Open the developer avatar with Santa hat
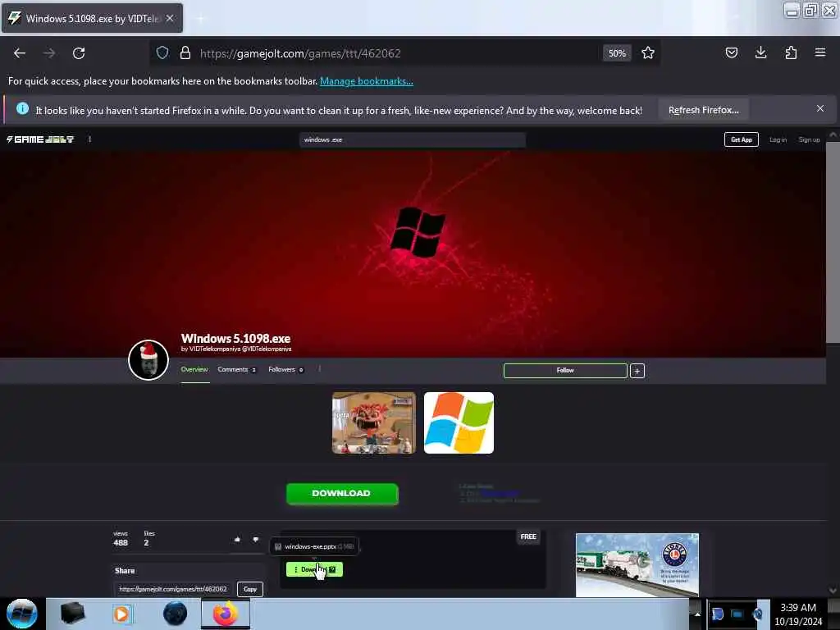 click(148, 359)
